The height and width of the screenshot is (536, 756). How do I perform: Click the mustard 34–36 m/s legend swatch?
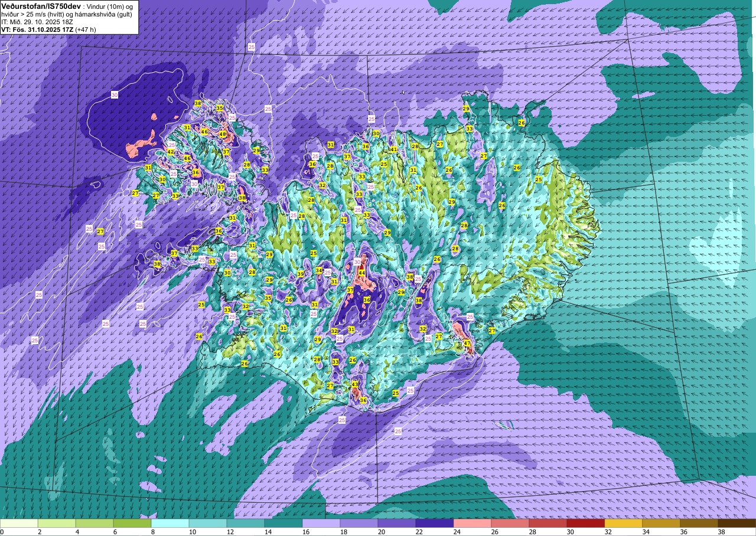[661, 523]
